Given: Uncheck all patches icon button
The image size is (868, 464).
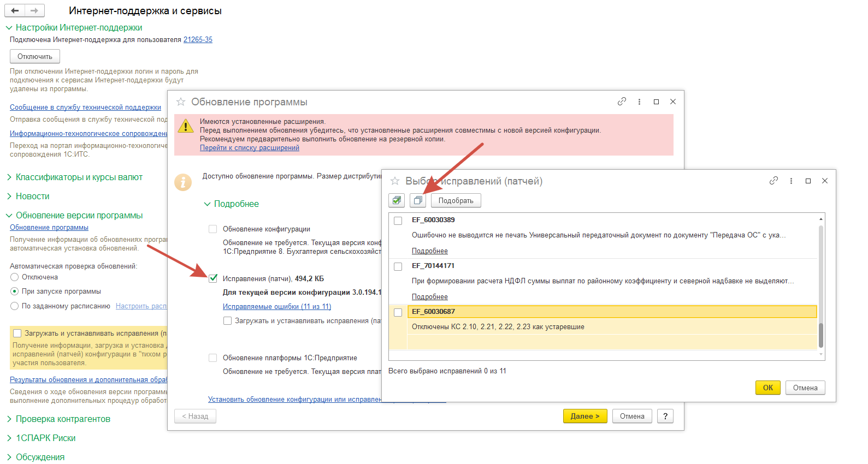Looking at the screenshot, I should click(418, 200).
